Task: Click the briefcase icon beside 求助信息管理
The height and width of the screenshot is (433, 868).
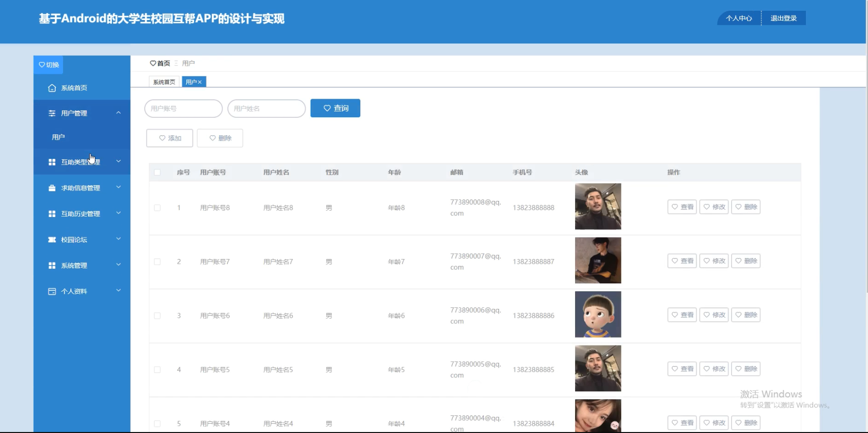Action: tap(52, 188)
